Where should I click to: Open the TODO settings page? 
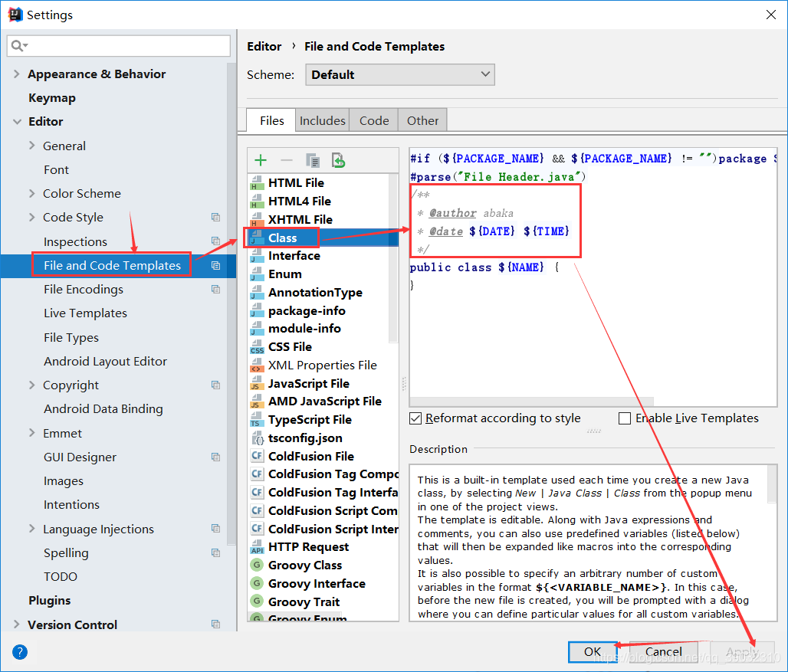pyautogui.click(x=61, y=576)
